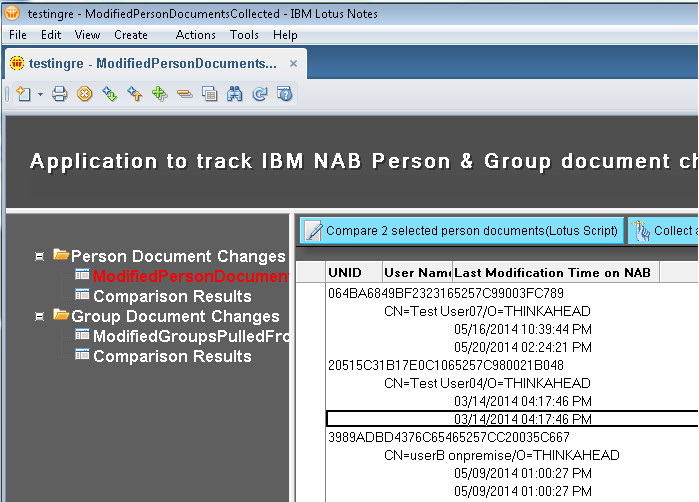Collapse the Group Document Changes folder
Screen dimensions: 699x502
click(39, 317)
